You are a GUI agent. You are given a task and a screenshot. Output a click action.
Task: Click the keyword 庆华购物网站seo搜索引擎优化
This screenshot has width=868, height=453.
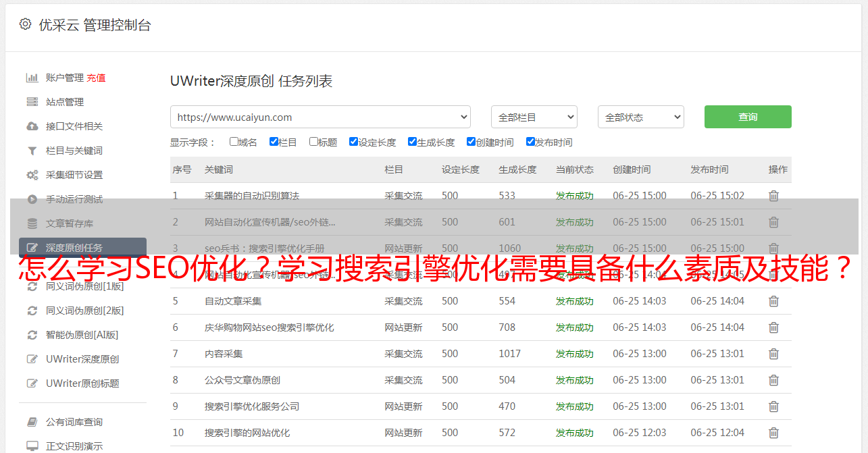(270, 327)
